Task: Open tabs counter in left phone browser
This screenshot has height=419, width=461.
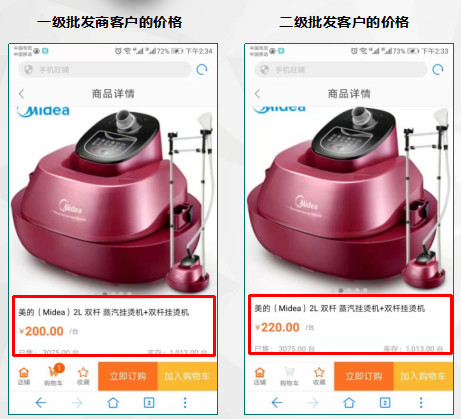Action: click(149, 403)
